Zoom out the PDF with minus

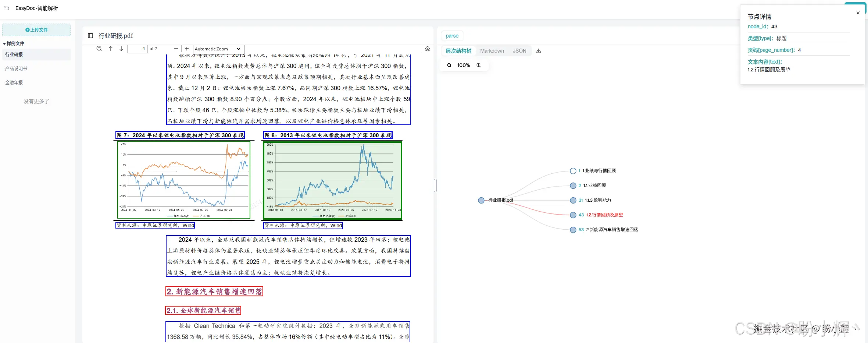176,49
